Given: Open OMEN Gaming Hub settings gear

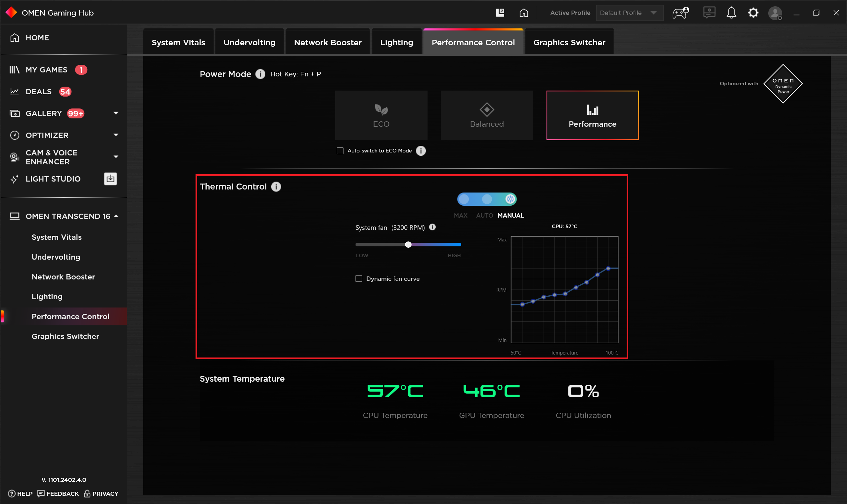Looking at the screenshot, I should 753,13.
